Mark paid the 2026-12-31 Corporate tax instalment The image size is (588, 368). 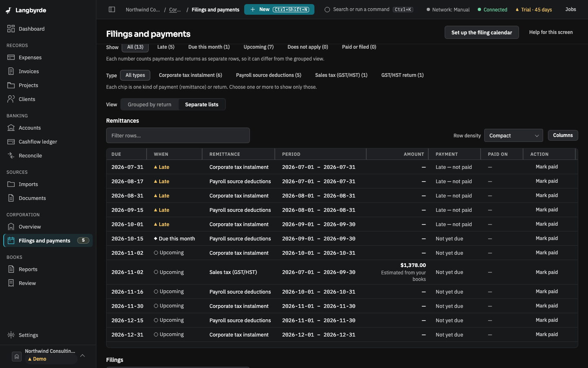547,334
